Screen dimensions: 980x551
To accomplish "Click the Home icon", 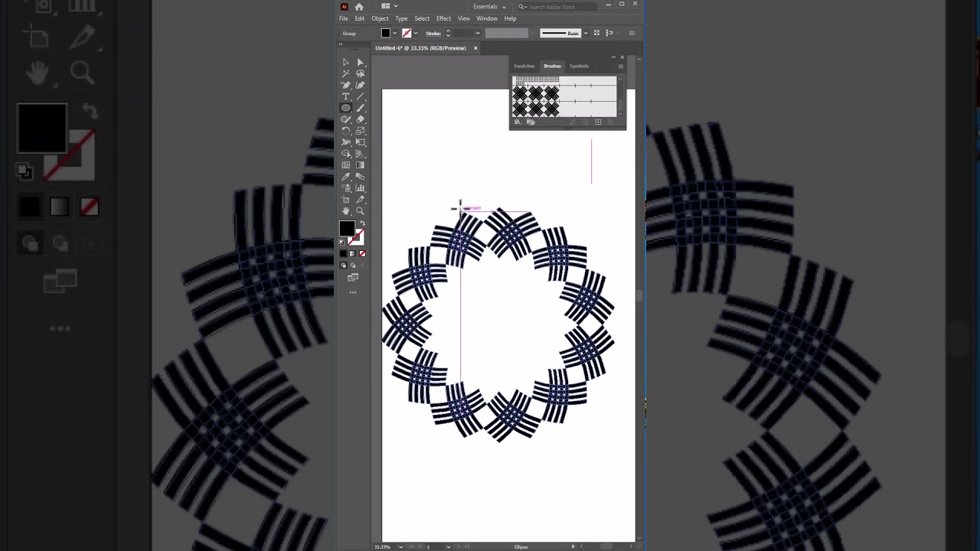I will pos(359,6).
